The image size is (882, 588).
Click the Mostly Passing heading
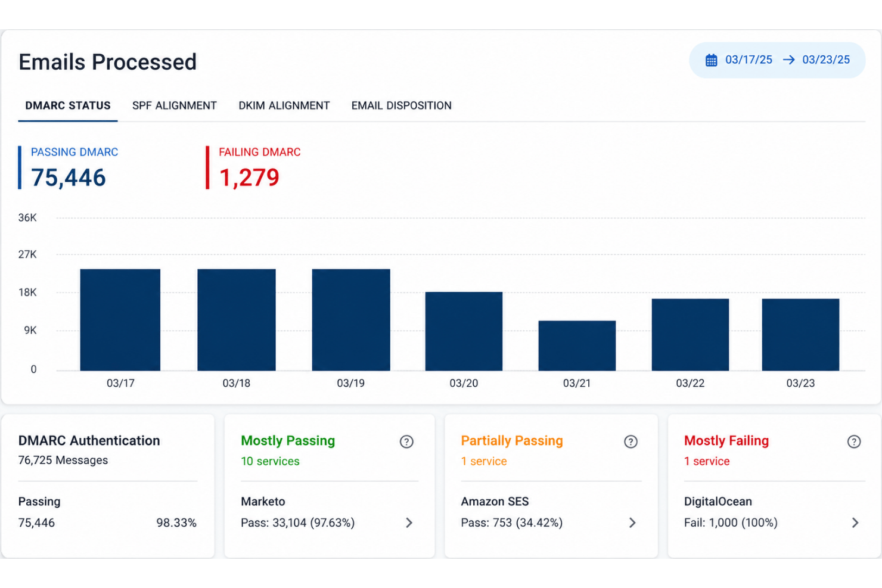pyautogui.click(x=288, y=441)
